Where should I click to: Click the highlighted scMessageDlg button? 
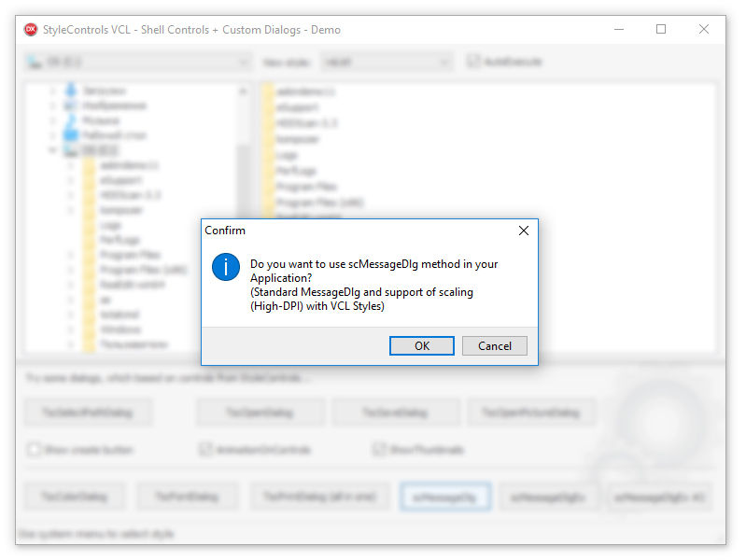445,497
